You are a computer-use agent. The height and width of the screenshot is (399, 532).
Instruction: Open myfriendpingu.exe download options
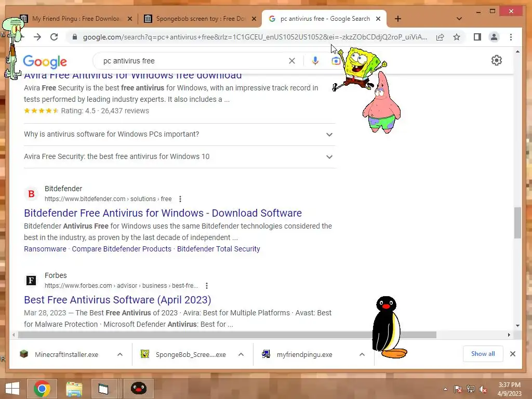tap(362, 354)
